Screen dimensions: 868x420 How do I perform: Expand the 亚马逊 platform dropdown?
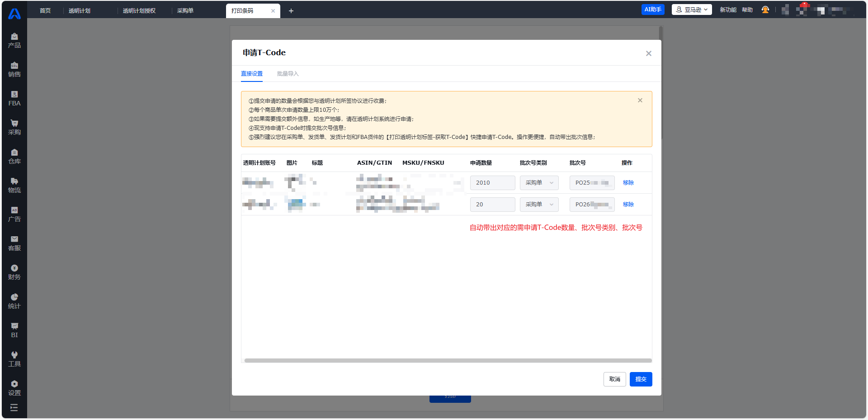pos(692,10)
